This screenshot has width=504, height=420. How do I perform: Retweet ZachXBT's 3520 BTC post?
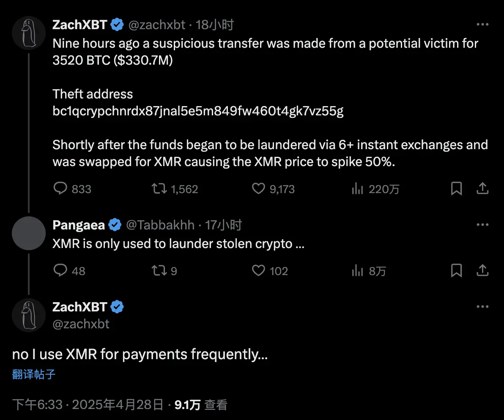(x=159, y=188)
